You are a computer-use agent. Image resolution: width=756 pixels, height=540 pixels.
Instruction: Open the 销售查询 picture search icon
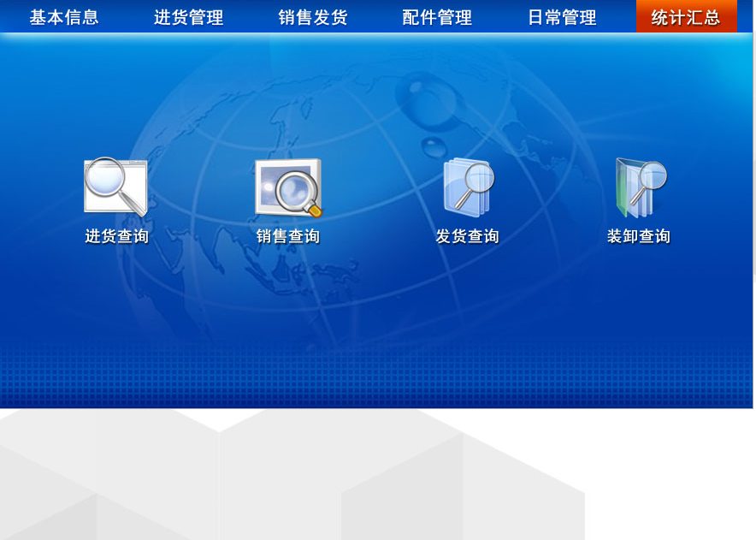(288, 187)
